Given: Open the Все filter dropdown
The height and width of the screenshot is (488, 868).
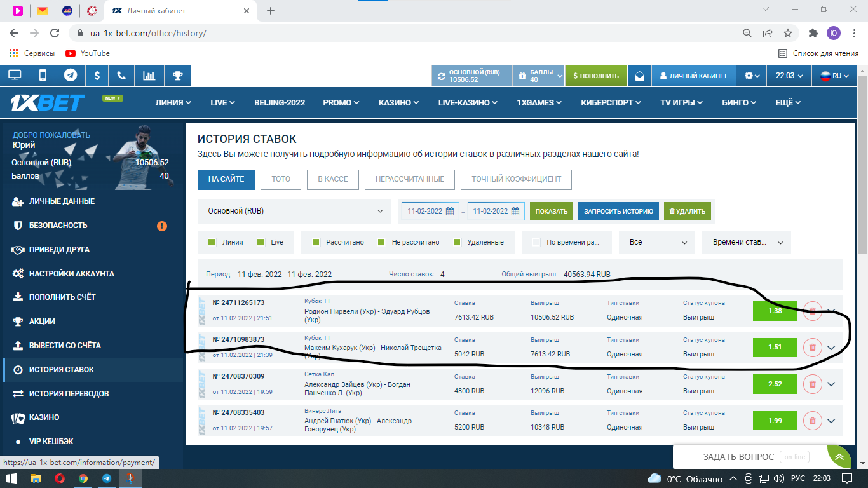Looking at the screenshot, I should click(658, 242).
